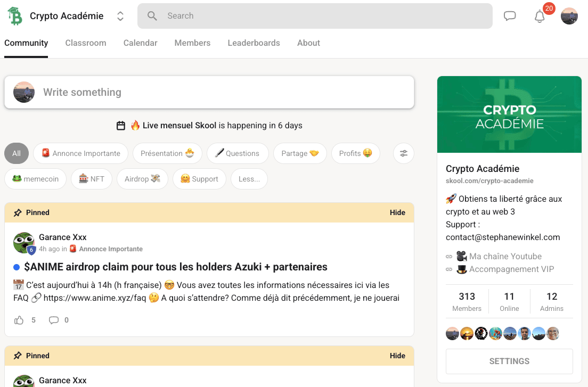This screenshot has height=387, width=588.
Task: View the 313 Members count
Action: click(467, 301)
